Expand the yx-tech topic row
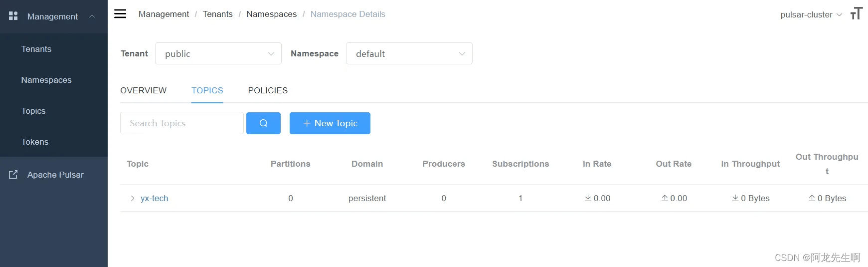The height and width of the screenshot is (267, 868). coord(133,198)
